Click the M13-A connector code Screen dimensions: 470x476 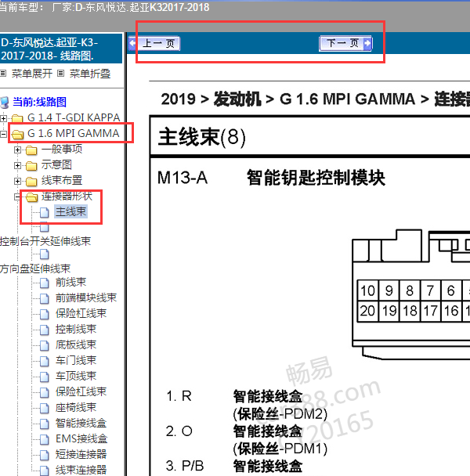(183, 178)
